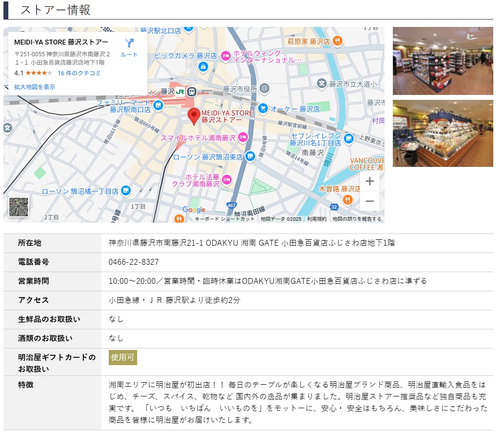Click the 藤沢駅北口店 store icon at top

pyautogui.click(x=189, y=29)
